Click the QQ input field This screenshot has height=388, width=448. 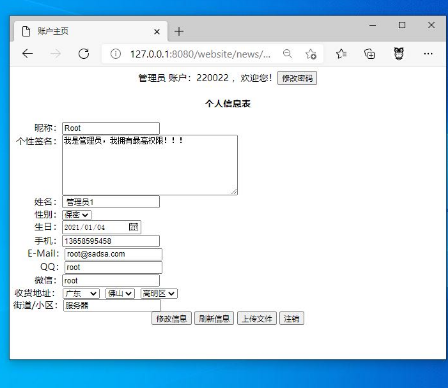coord(113,267)
